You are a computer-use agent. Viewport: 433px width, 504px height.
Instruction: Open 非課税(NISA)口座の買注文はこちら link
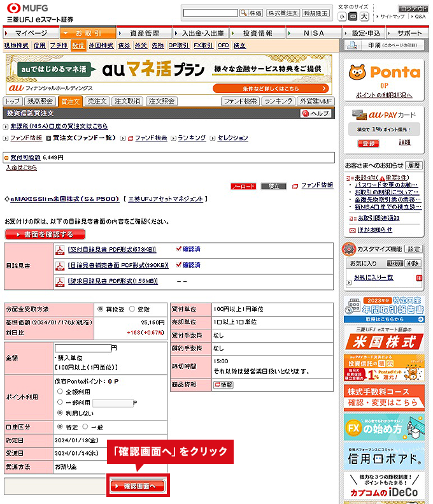[59, 126]
